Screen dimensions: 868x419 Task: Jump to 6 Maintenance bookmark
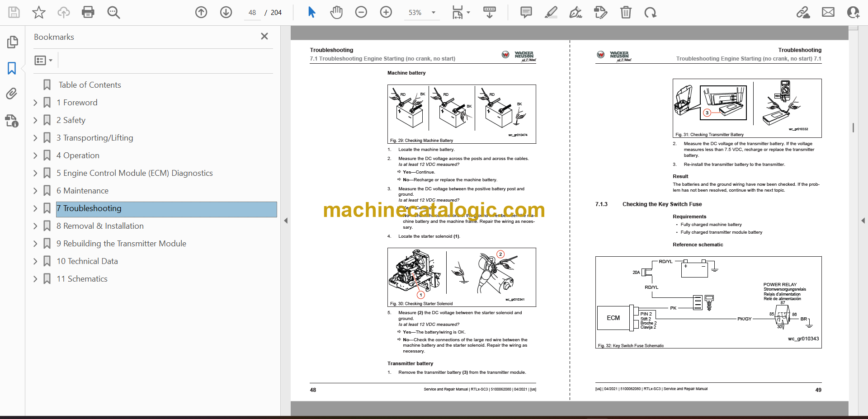[82, 191]
